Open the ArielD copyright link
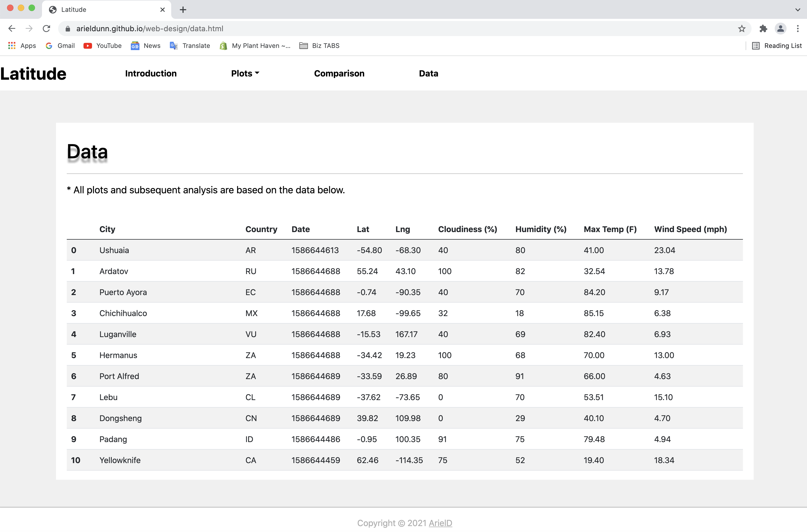 [x=440, y=523]
